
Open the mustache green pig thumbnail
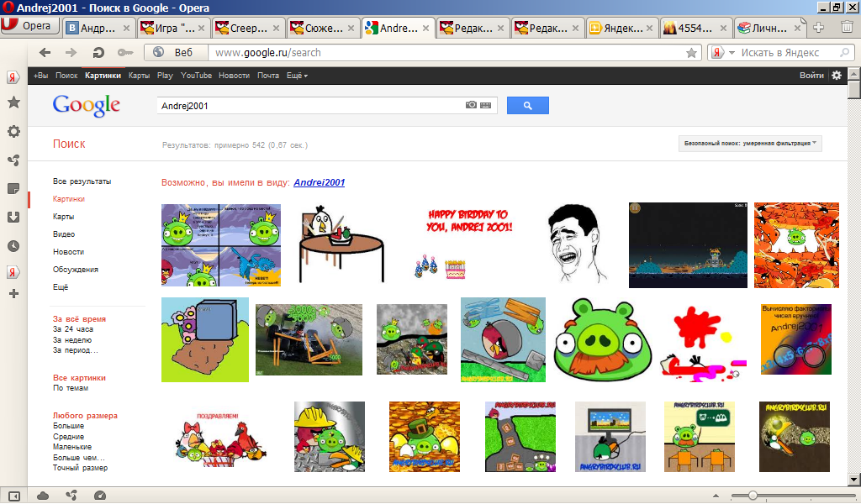click(x=603, y=340)
